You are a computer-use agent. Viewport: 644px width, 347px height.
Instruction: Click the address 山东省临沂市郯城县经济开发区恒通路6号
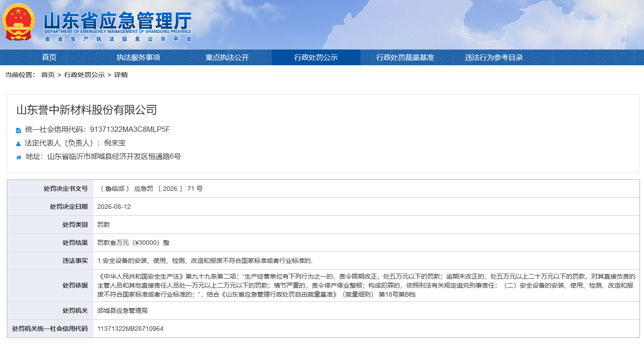coord(114,157)
